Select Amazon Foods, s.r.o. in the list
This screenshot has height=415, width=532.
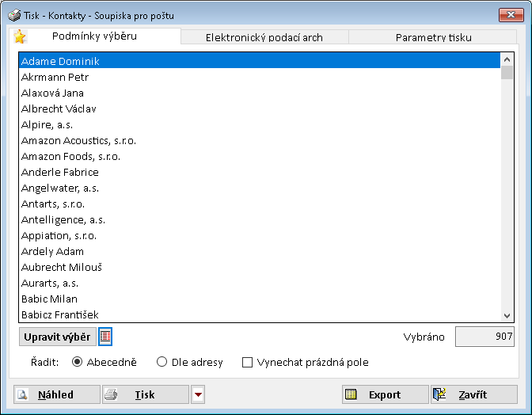tap(70, 156)
